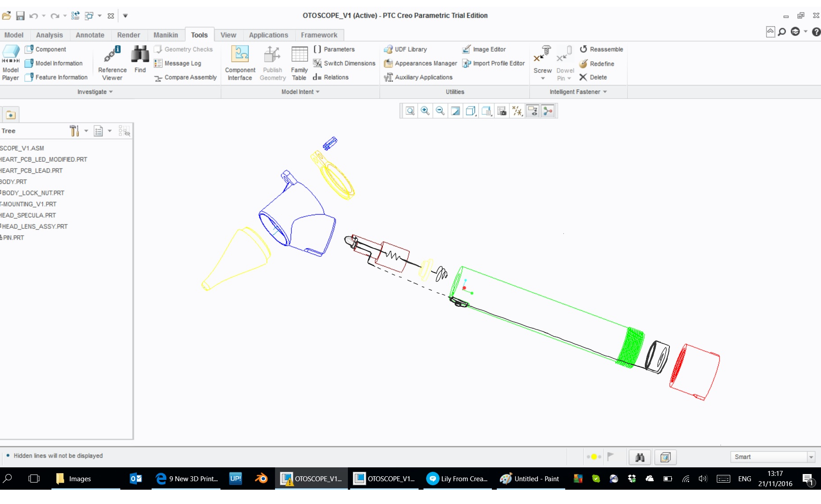821x504 pixels.
Task: Open the Appearances Manager
Action: click(x=420, y=64)
